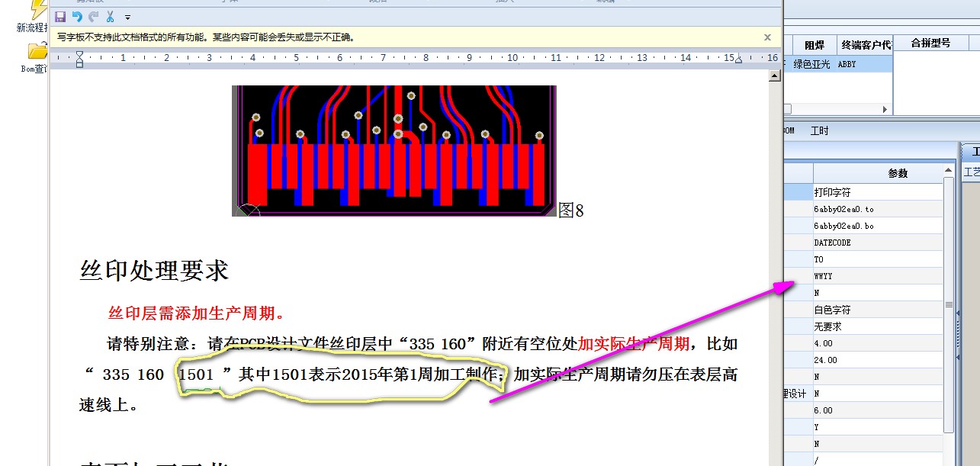Select the 打印字符 parameter cell
Screen dimensions: 980x466
(879, 192)
